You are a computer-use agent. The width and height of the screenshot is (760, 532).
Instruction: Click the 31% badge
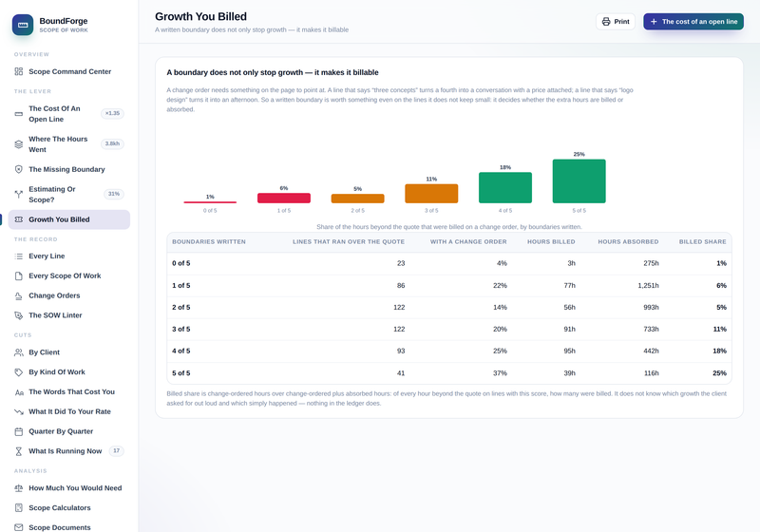[114, 195]
